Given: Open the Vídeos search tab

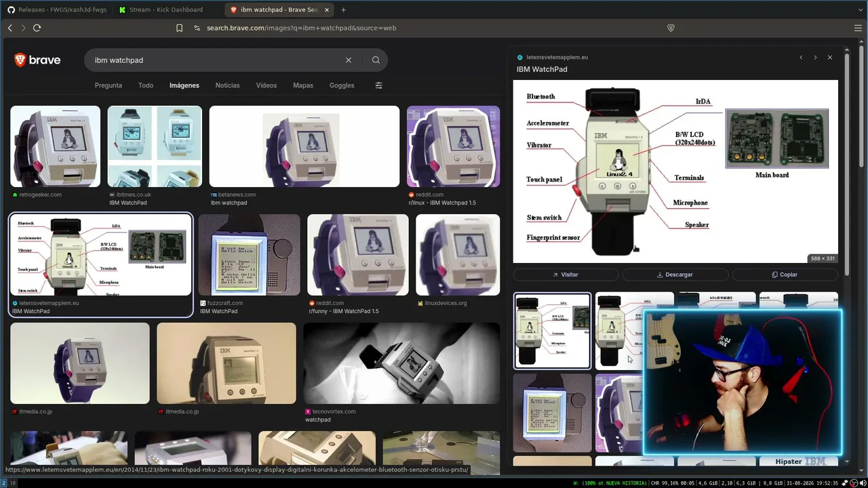Looking at the screenshot, I should pyautogui.click(x=266, y=85).
